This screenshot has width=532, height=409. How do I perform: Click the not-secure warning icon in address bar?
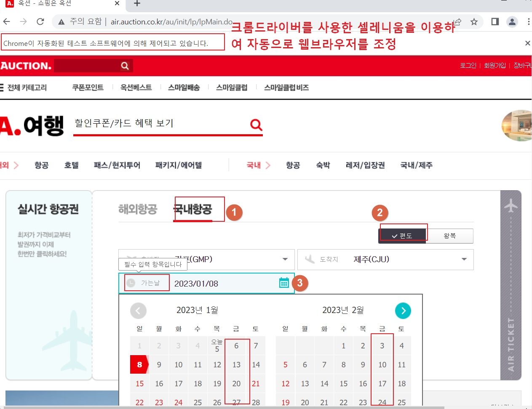click(x=61, y=22)
